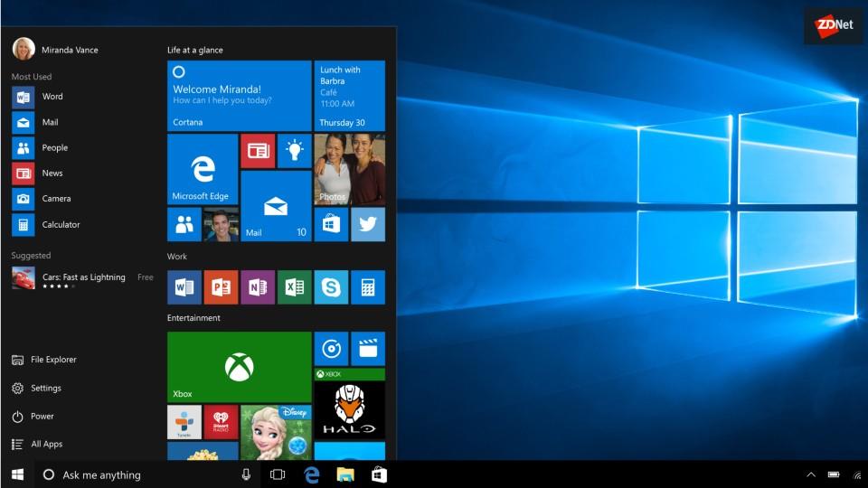The width and height of the screenshot is (868, 488).
Task: Open the suggested Cars: Fast as Lightning app
Action: tap(82, 278)
